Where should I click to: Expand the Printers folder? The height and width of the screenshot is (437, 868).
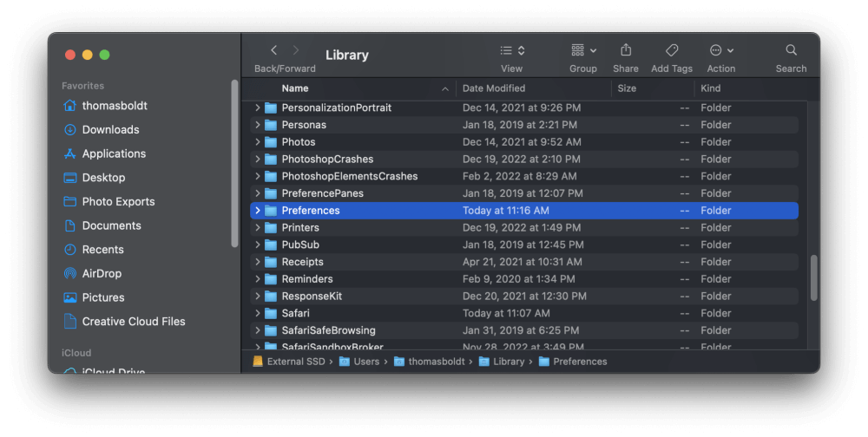coord(258,228)
